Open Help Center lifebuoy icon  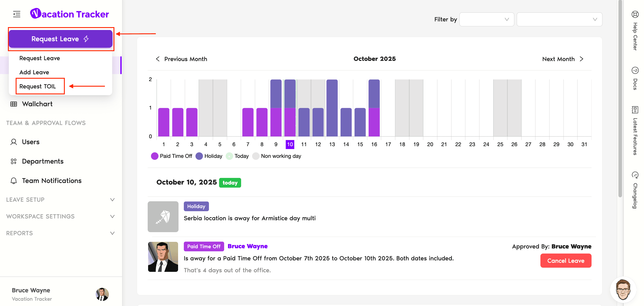[x=635, y=14]
